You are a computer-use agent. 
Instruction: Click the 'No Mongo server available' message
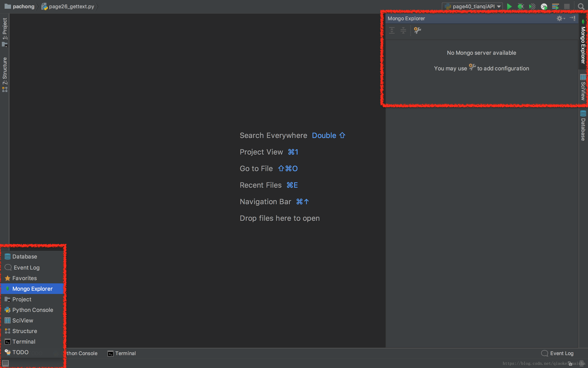click(481, 53)
